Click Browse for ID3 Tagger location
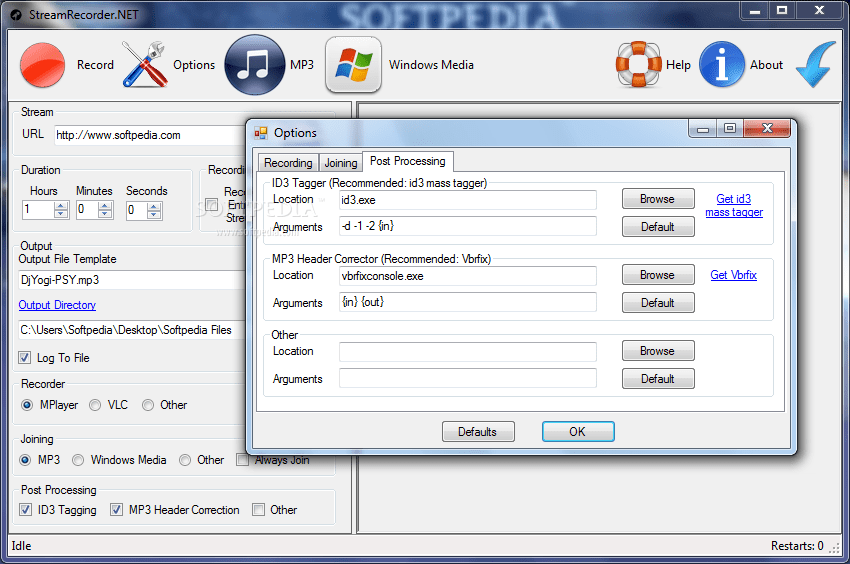Viewport: 850px width, 564px height. coord(658,199)
